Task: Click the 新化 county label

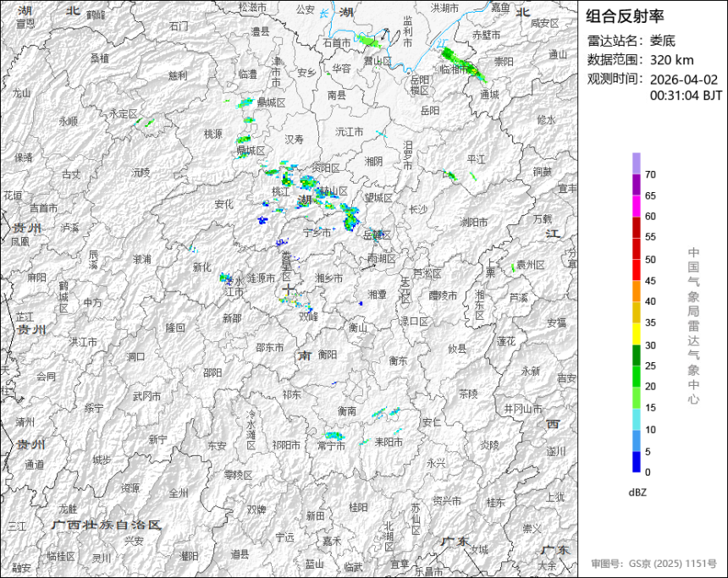Action: [202, 267]
